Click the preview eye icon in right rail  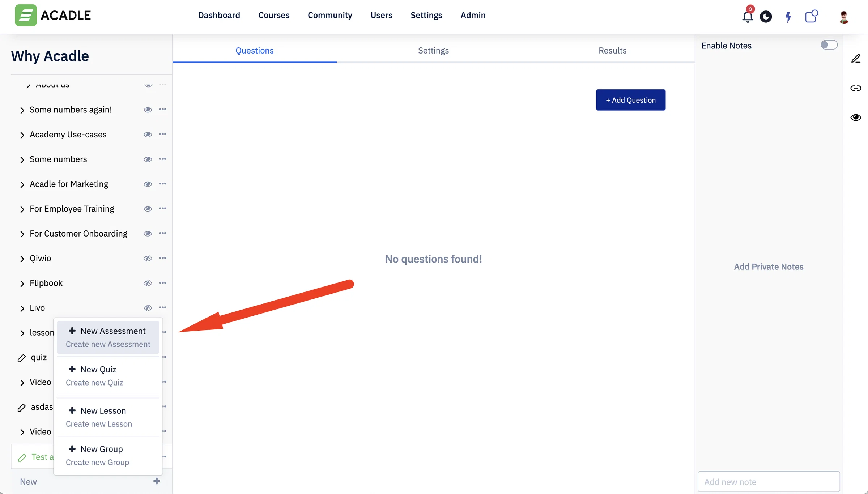(x=856, y=117)
